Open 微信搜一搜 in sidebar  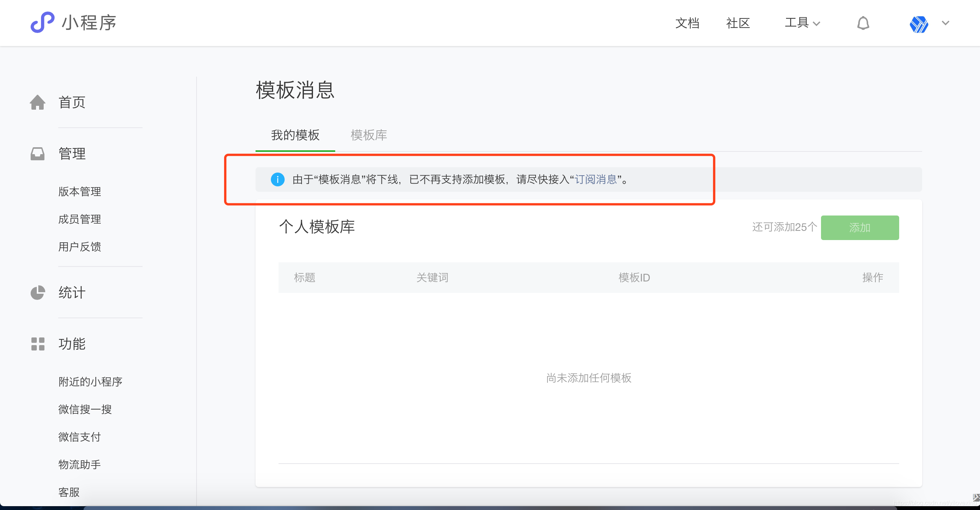tap(85, 410)
